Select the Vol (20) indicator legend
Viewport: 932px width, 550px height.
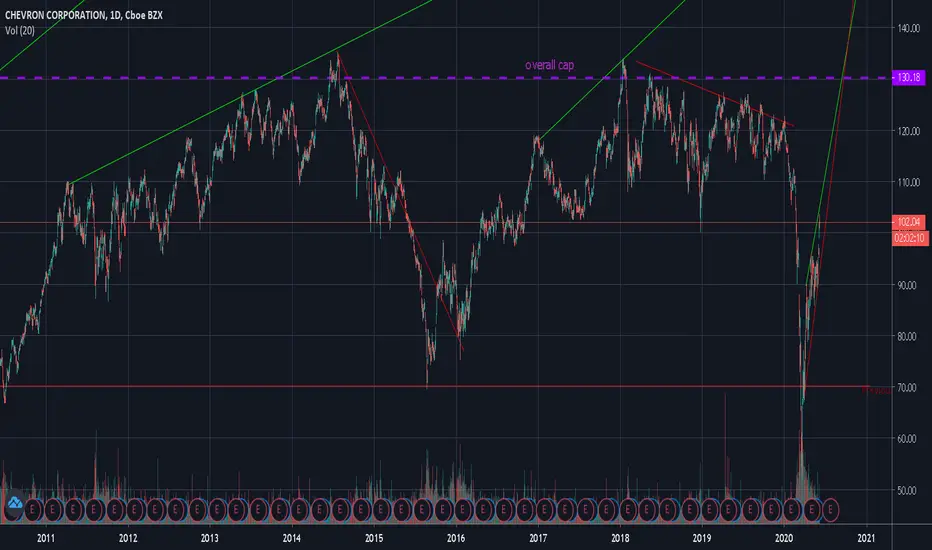(20, 30)
